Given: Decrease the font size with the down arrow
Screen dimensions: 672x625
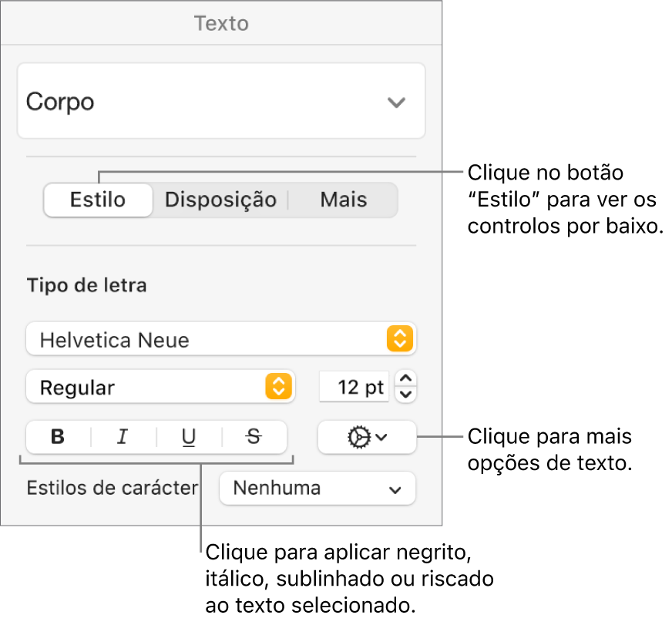Looking at the screenshot, I should point(405,394).
